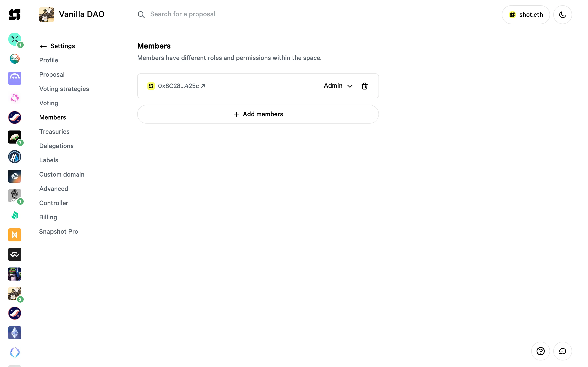
Task: Expand the Admin role dropdown
Action: 338,86
